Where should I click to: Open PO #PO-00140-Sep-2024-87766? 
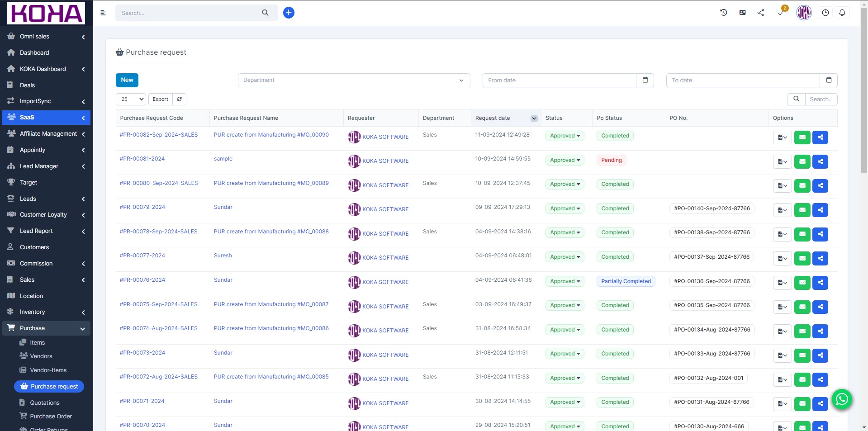click(711, 208)
